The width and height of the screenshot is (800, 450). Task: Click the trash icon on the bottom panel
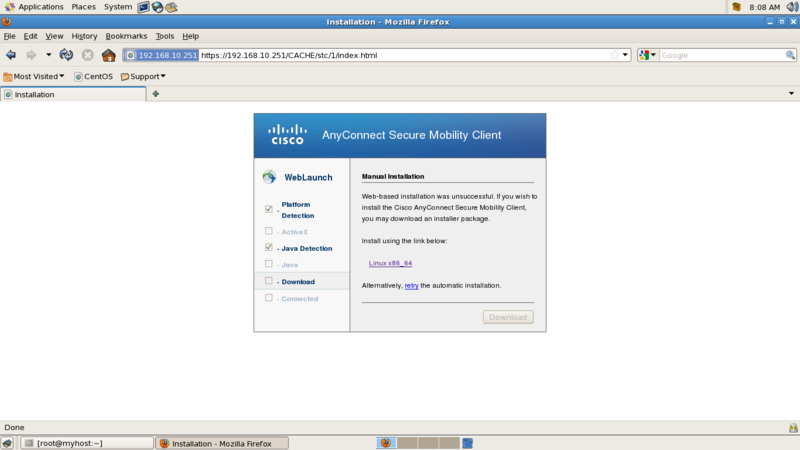tap(467, 443)
